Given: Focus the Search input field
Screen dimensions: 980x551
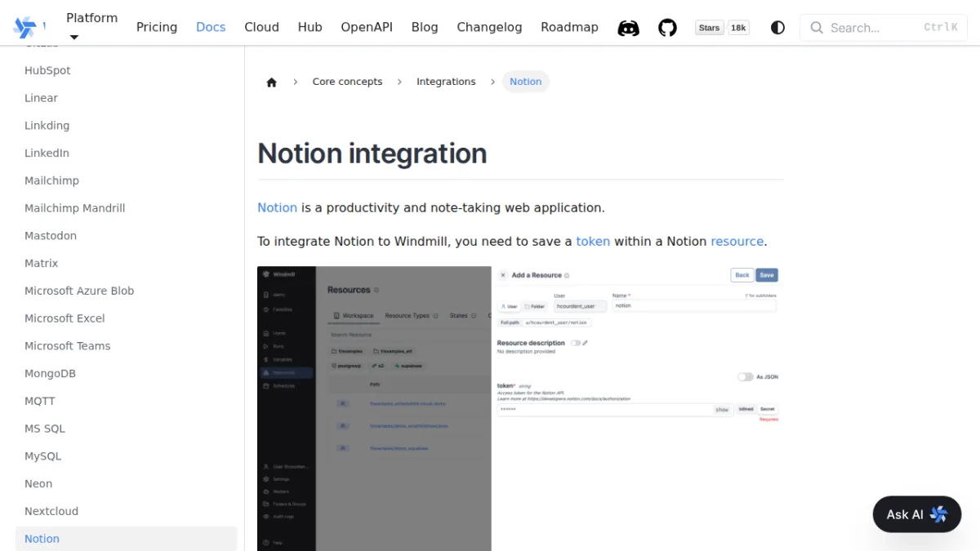Looking at the screenshot, I should pyautogui.click(x=884, y=28).
